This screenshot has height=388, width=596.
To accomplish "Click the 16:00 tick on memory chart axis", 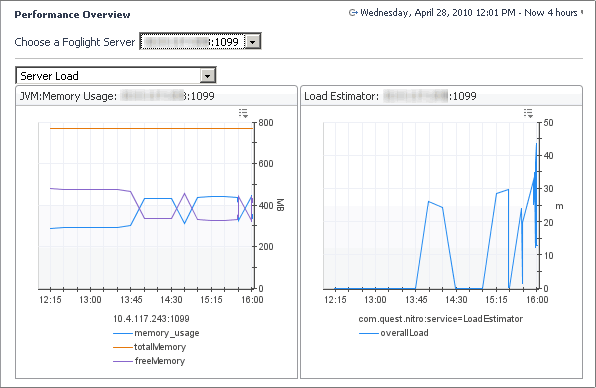I will tap(252, 300).
